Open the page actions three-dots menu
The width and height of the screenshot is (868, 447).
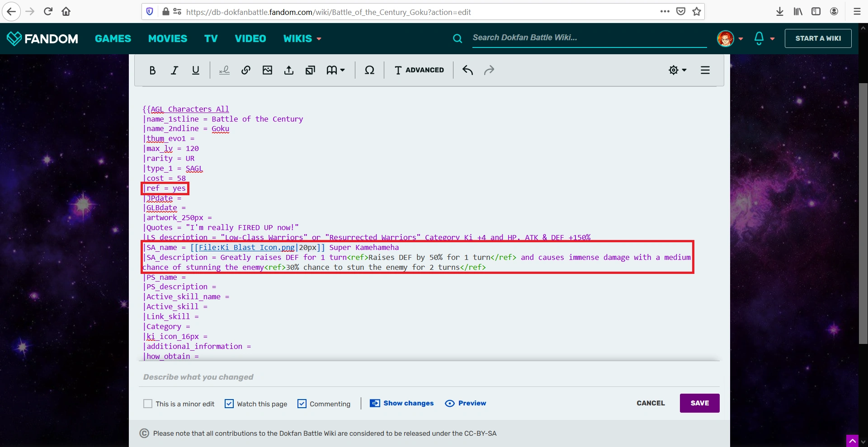click(x=665, y=12)
